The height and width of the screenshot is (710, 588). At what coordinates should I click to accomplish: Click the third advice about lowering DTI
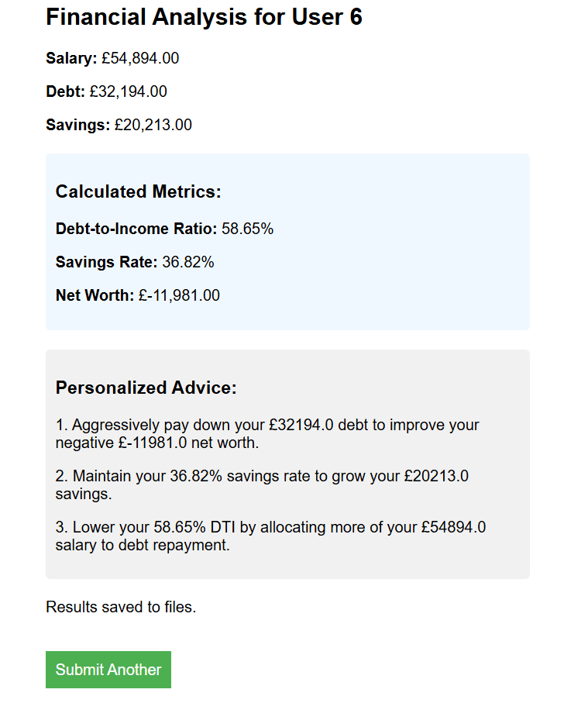(270, 536)
